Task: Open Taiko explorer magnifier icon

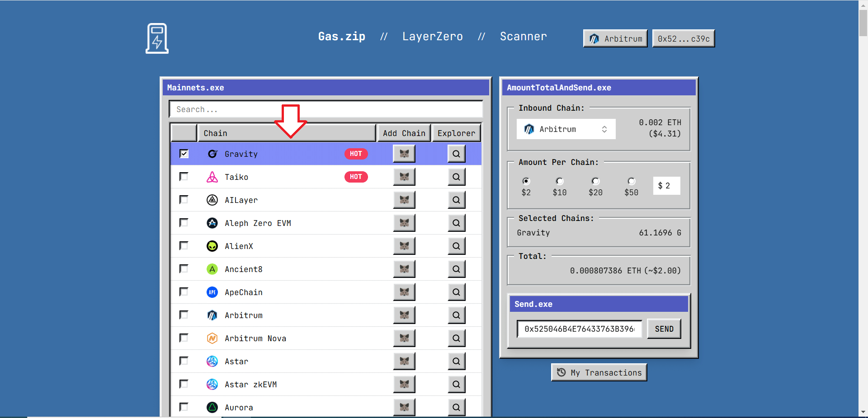Action: coord(457,177)
